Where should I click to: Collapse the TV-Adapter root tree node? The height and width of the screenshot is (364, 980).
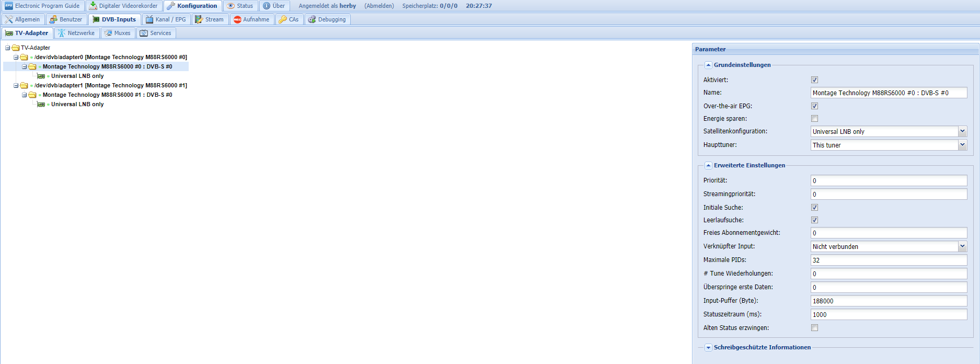pyautogui.click(x=7, y=48)
